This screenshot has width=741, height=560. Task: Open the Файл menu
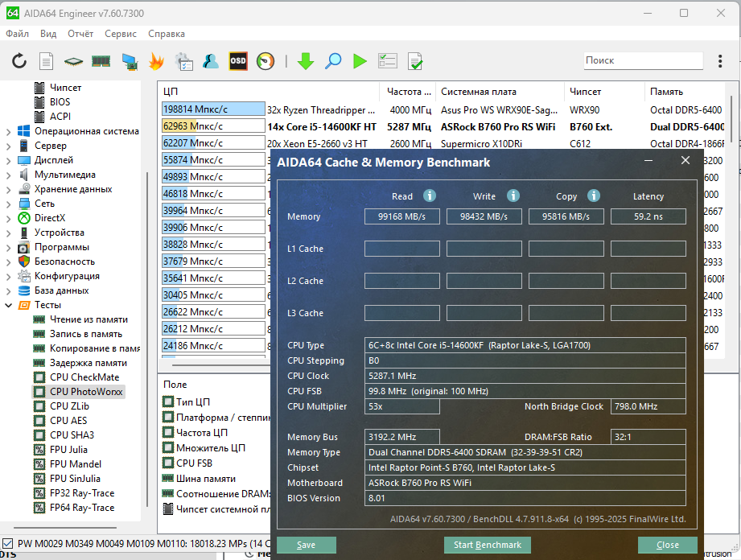pyautogui.click(x=18, y=34)
